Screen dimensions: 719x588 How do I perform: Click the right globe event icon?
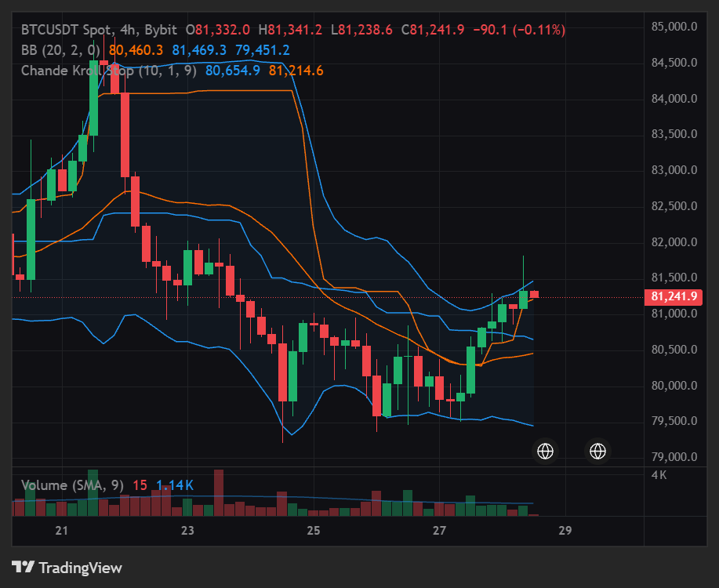coord(597,452)
